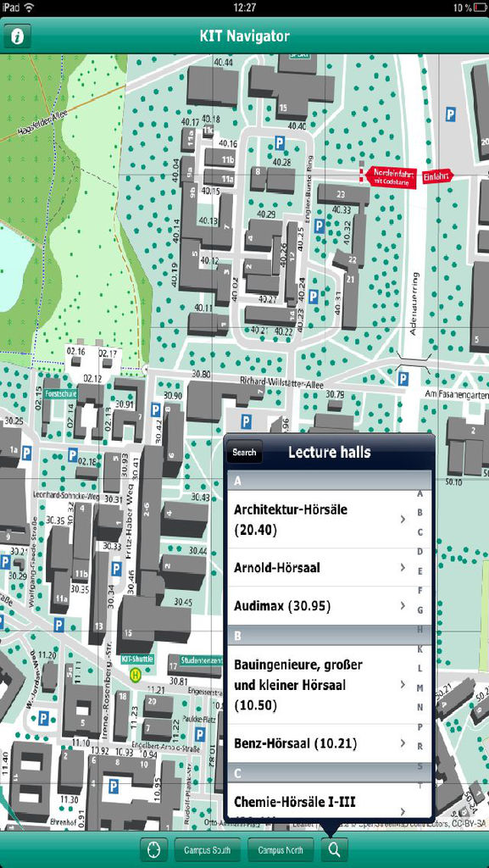The width and height of the screenshot is (489, 868).
Task: Jump to letter D in the index
Action: [x=420, y=551]
